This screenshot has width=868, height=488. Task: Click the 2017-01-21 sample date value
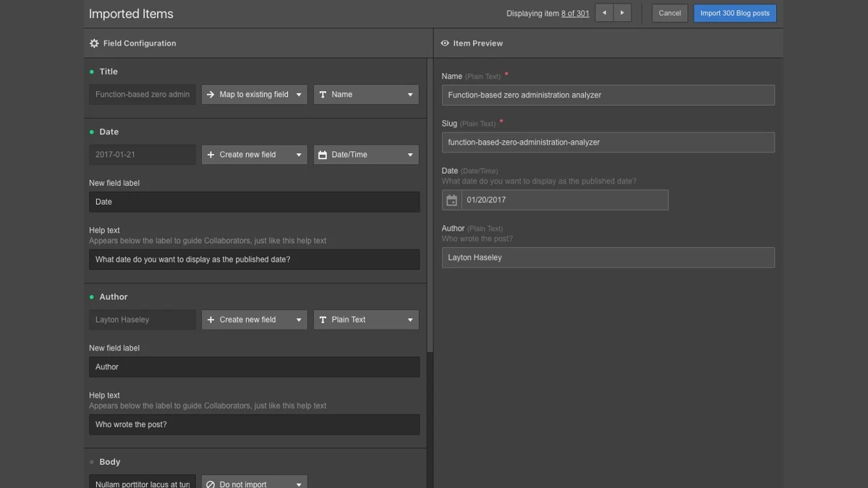tap(142, 155)
